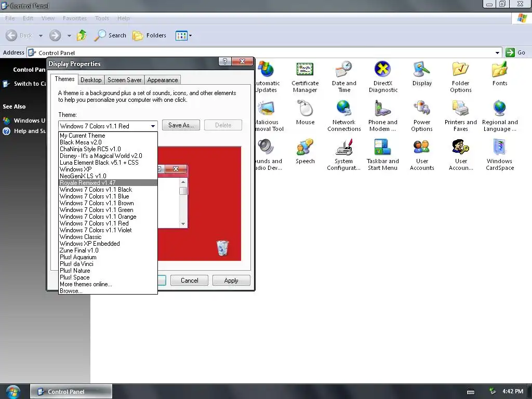Open the Favorites menu

point(75,18)
